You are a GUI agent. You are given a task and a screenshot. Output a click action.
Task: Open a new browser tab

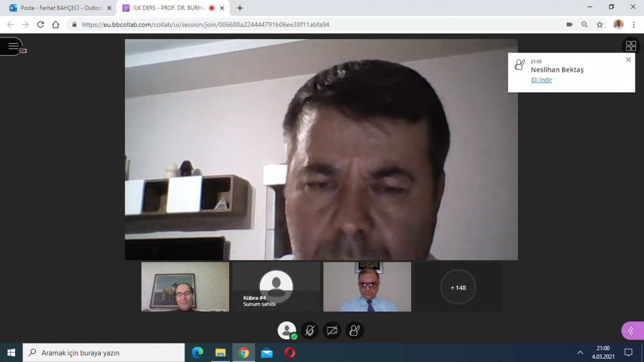240,8
